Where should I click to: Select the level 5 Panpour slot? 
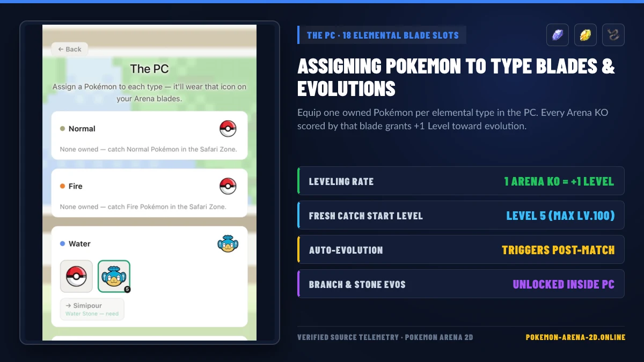(x=114, y=277)
